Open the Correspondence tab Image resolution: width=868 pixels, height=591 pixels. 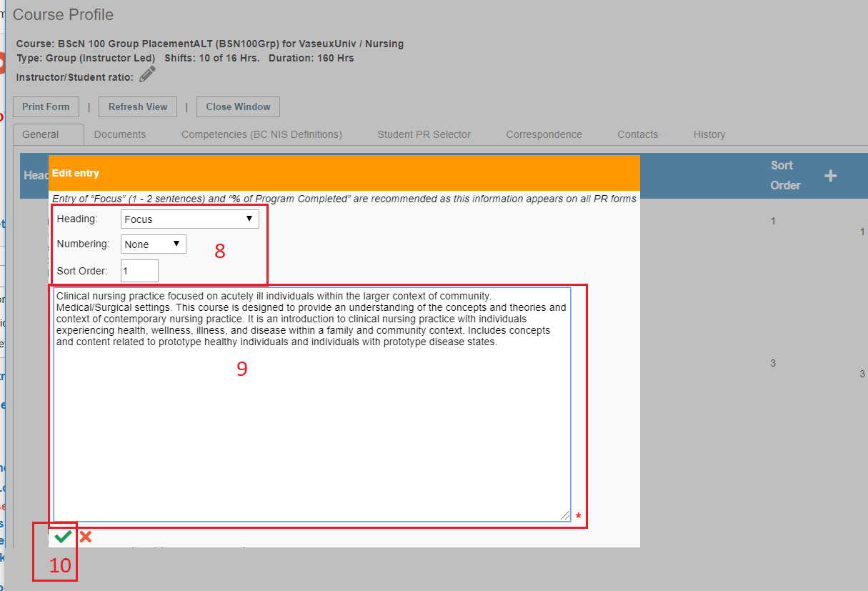point(544,134)
